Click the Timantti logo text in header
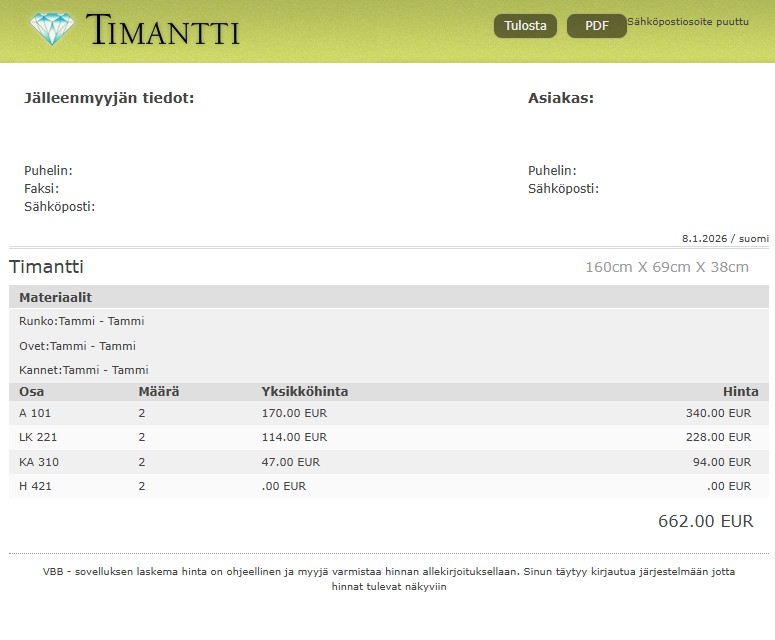 (163, 30)
